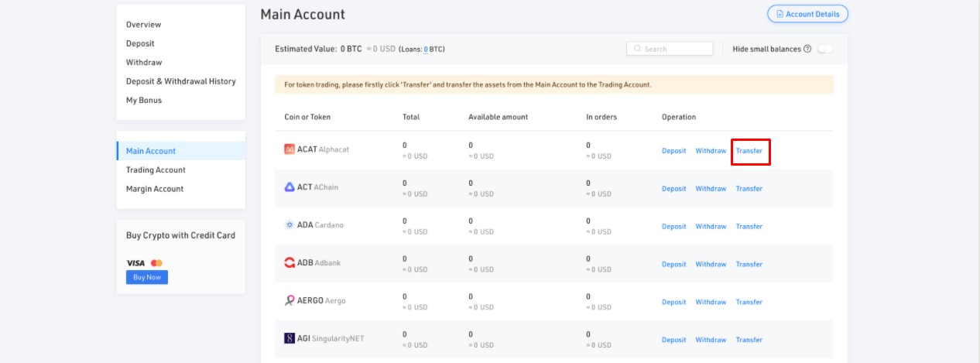
Task: Go to Deposit & Withdrawal History
Action: pos(180,81)
